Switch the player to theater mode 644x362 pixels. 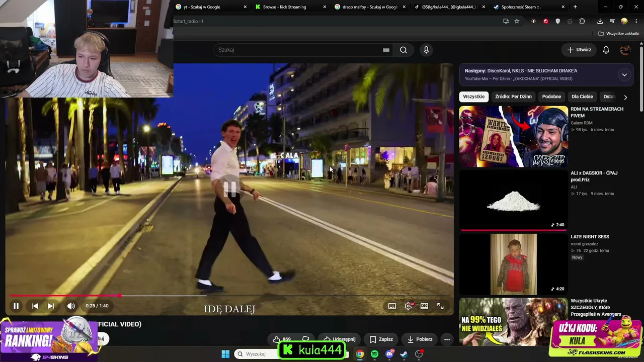click(x=424, y=306)
